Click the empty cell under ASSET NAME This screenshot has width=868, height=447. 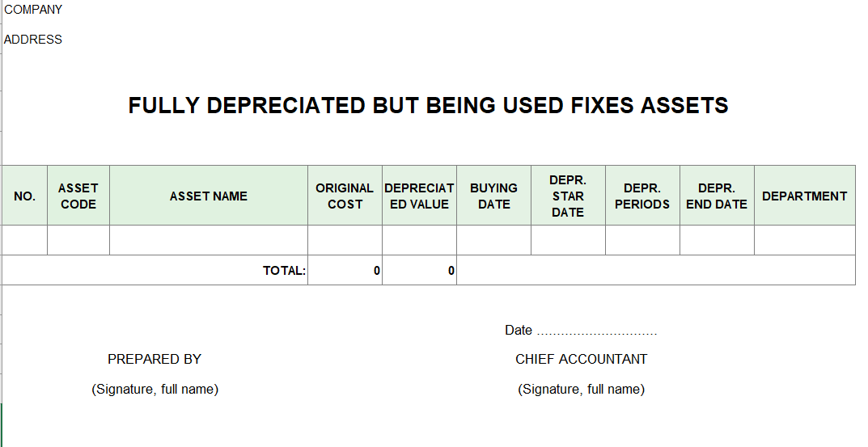[208, 239]
